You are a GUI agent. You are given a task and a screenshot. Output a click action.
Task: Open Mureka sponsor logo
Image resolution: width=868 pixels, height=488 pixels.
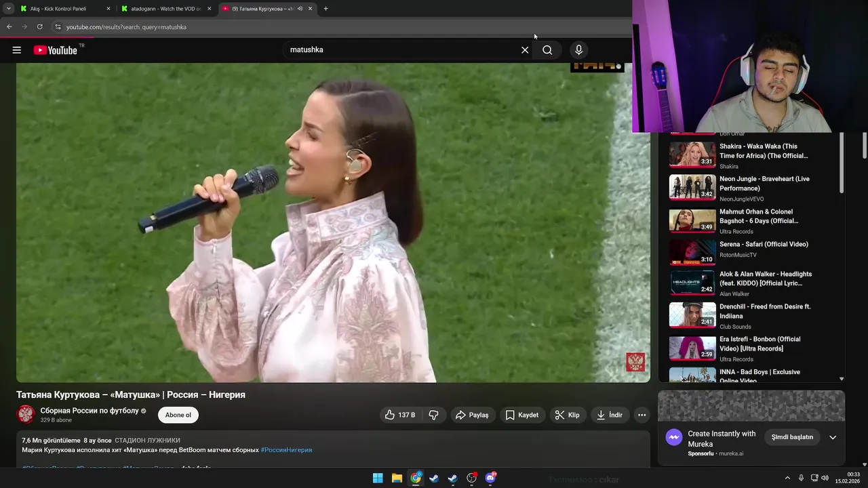point(673,437)
